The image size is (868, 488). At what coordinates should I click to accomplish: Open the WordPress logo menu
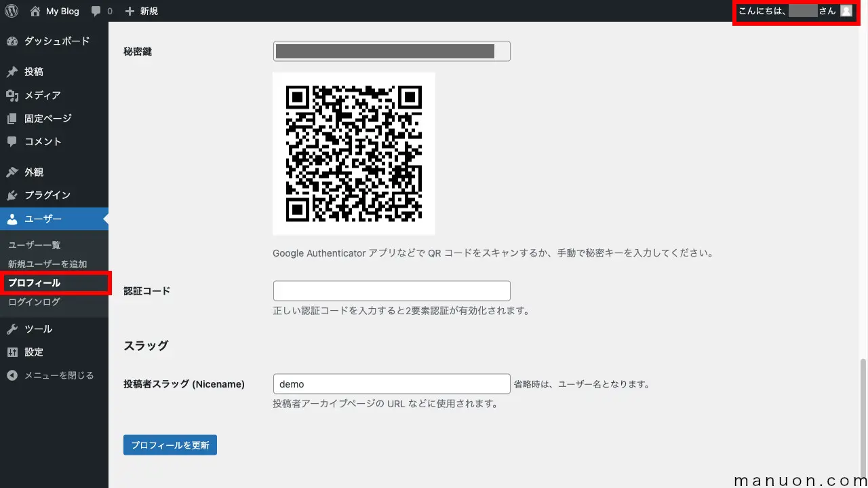pos(12,11)
